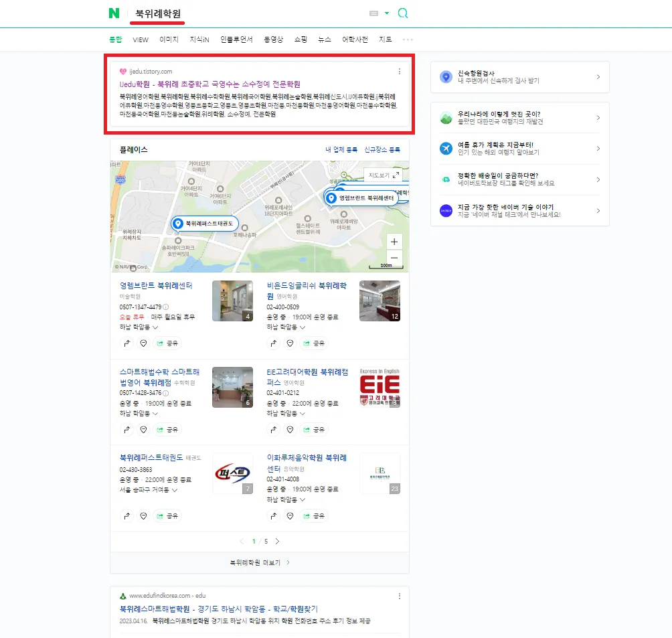Toggle the save pin for EiE고려대어학원
672x638 pixels.
(x=290, y=429)
